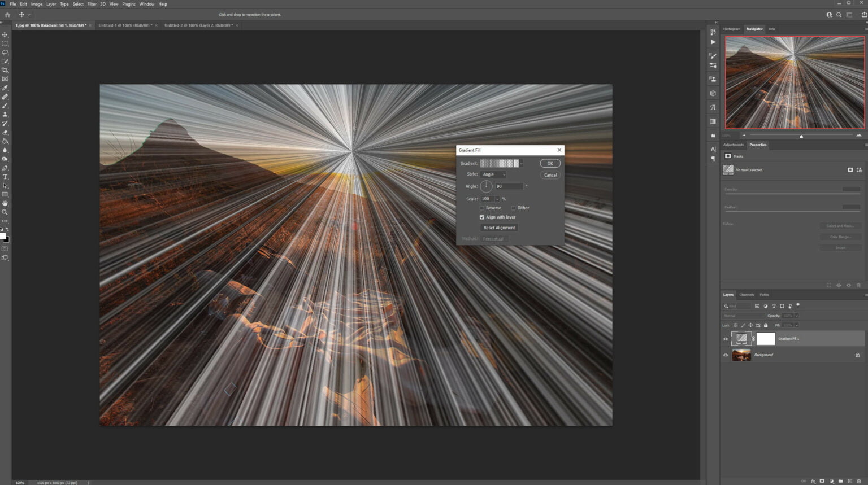The height and width of the screenshot is (485, 868).
Task: Hide the Background layer
Action: click(726, 355)
